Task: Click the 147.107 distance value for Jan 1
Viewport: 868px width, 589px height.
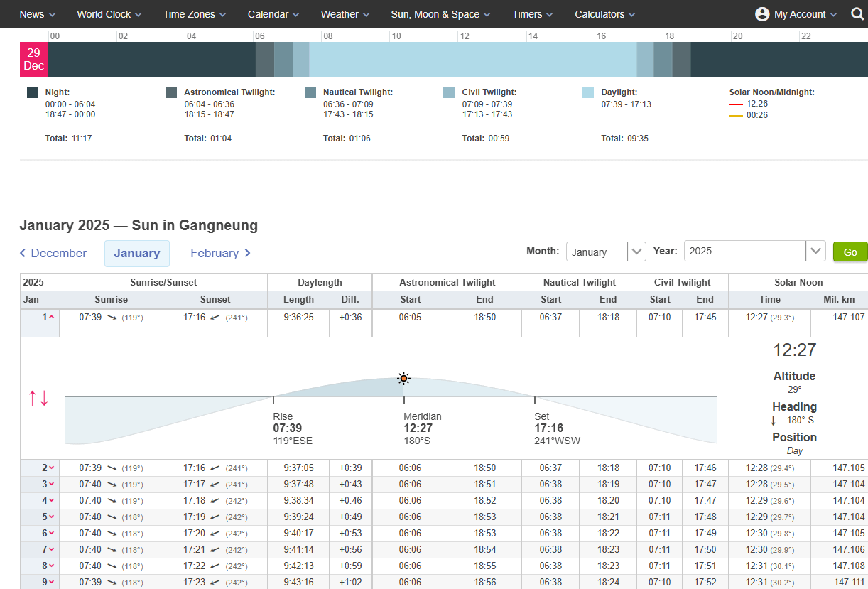Action: point(849,318)
